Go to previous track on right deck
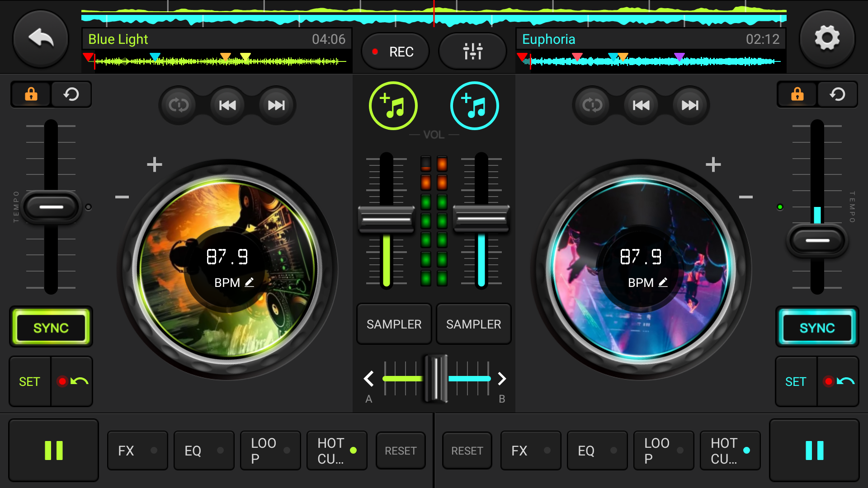Image resolution: width=868 pixels, height=488 pixels. pos(641,105)
